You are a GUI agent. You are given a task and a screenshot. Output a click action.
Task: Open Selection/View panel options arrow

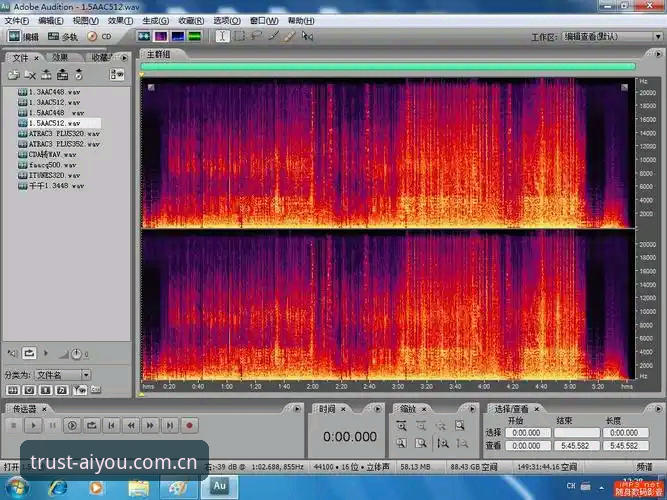point(658,409)
